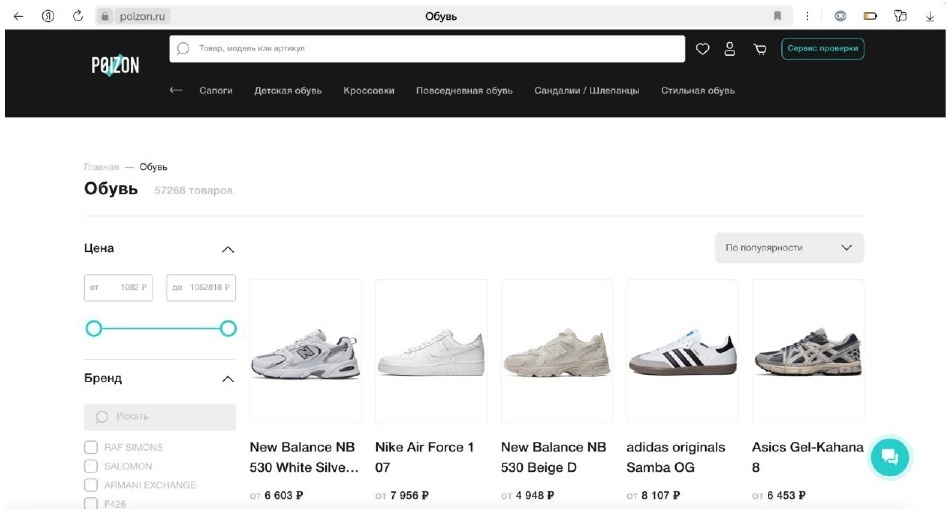Screen dimensions: 948x517
Task: Click the POIZON logo
Action: 115,65
